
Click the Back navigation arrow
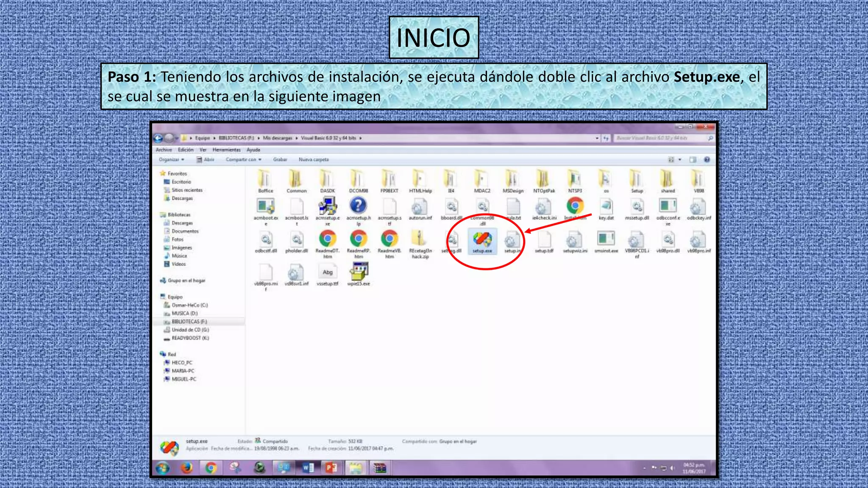tap(159, 138)
